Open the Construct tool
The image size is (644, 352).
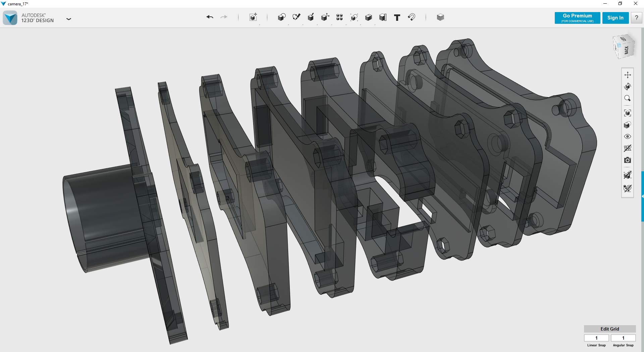[x=311, y=17]
